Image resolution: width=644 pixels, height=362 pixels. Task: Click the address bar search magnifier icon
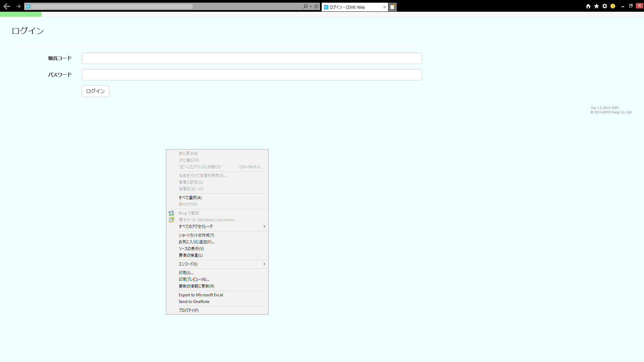pyautogui.click(x=305, y=6)
